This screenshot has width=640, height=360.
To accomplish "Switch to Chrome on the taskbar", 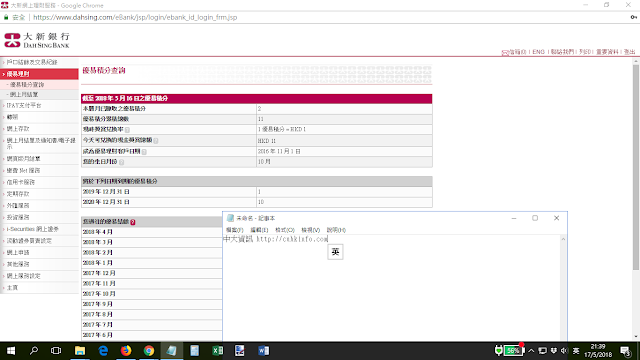I will [x=149, y=351].
